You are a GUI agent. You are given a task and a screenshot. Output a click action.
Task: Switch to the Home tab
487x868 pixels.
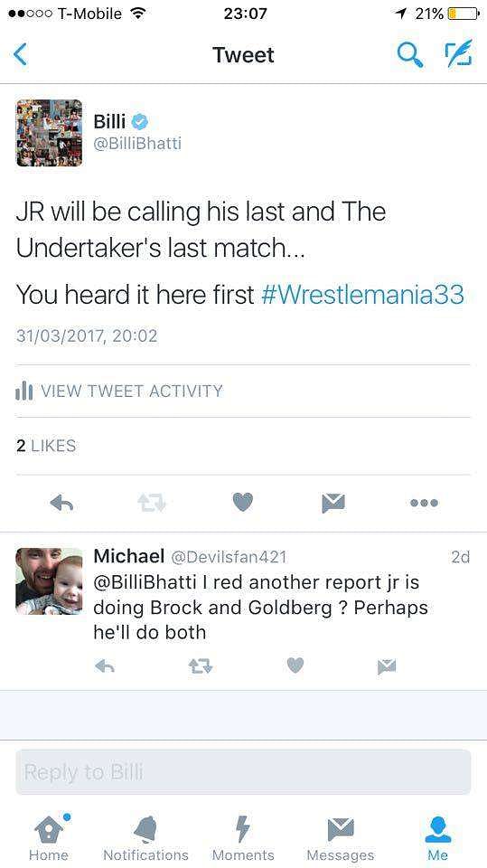pyautogui.click(x=49, y=837)
